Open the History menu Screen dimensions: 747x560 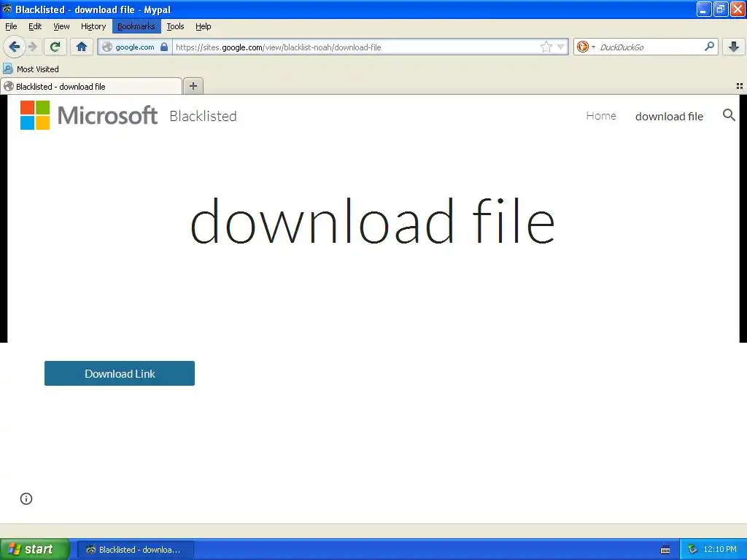click(93, 26)
